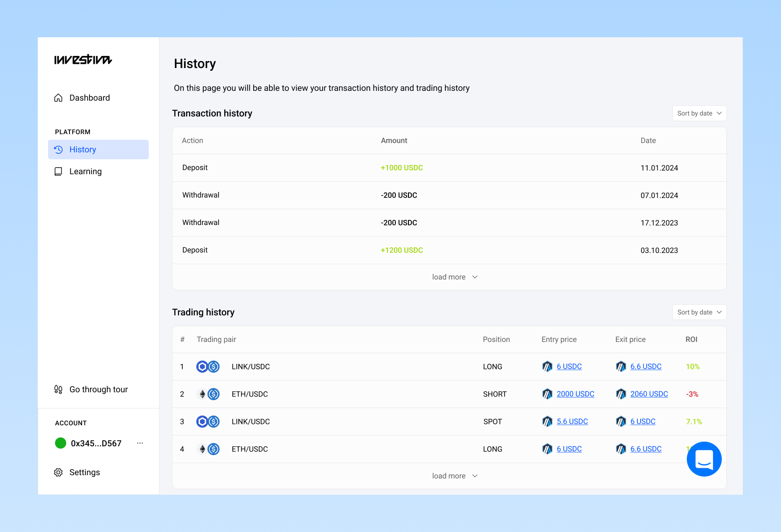This screenshot has width=781, height=532.
Task: Click the Settings gear icon
Action: (58, 472)
